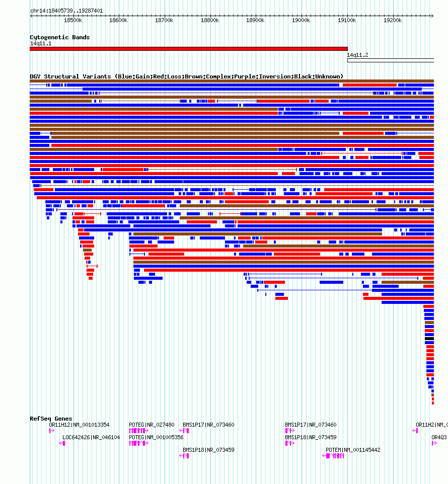The image size is (448, 484).
Task: Open the DGV Structural Variants track title
Action: (186, 76)
